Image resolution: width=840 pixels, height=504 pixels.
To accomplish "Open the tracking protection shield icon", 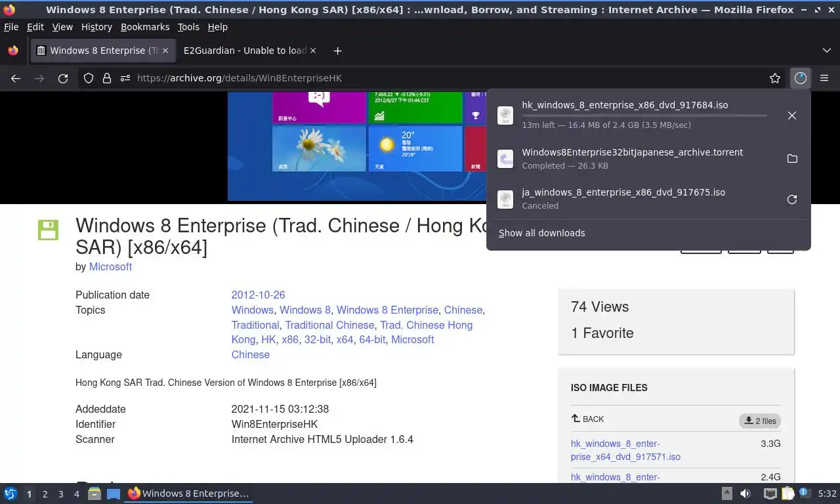I will pos(89,78).
